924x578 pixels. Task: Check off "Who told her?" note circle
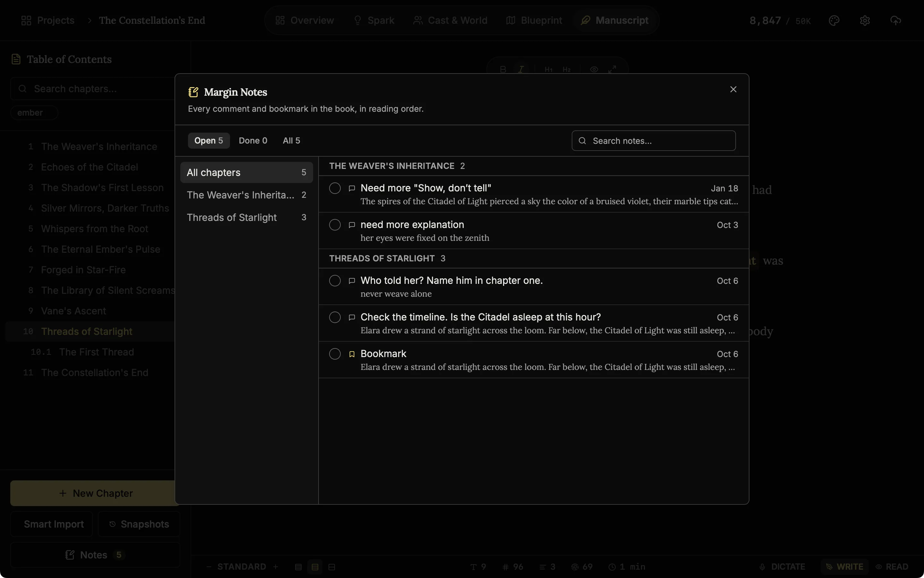335,281
